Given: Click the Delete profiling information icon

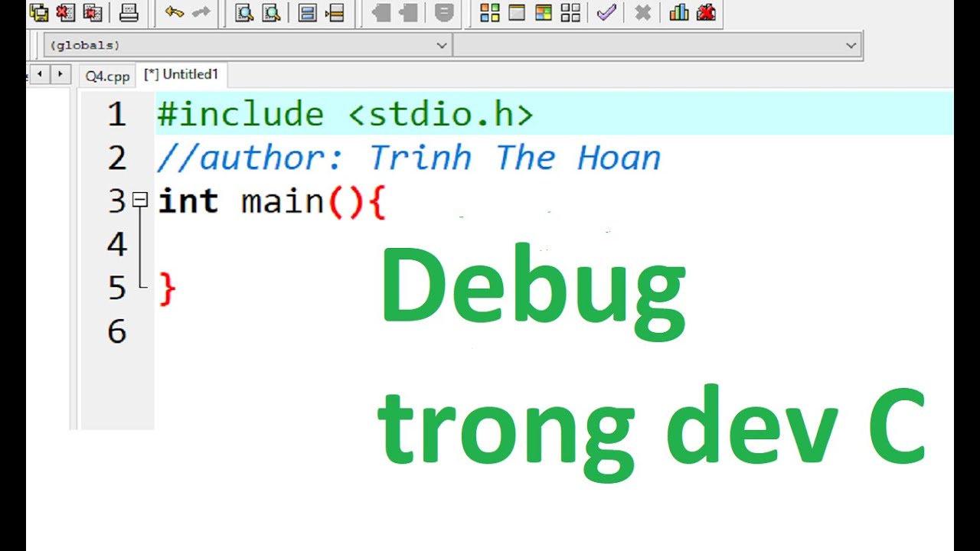Looking at the screenshot, I should click(706, 12).
